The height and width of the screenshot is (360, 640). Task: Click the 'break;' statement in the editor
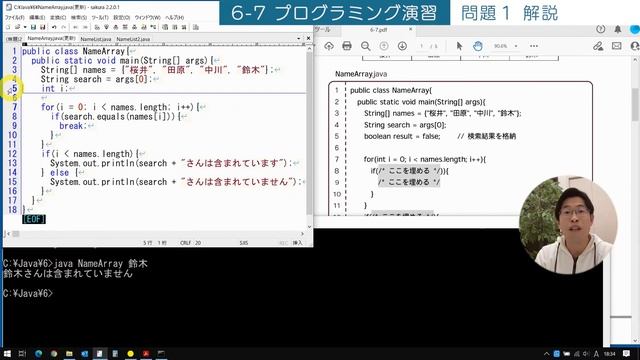73,126
